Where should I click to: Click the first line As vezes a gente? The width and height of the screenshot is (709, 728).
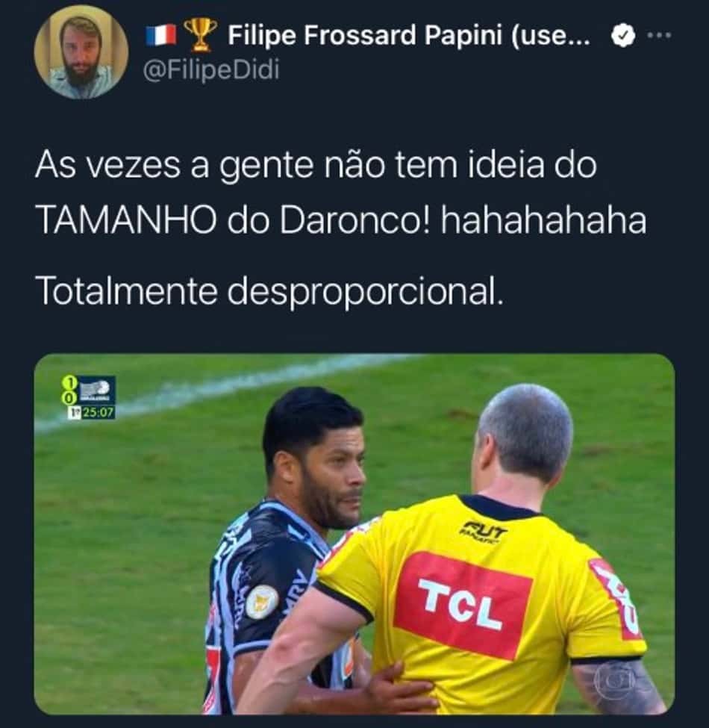click(x=316, y=165)
